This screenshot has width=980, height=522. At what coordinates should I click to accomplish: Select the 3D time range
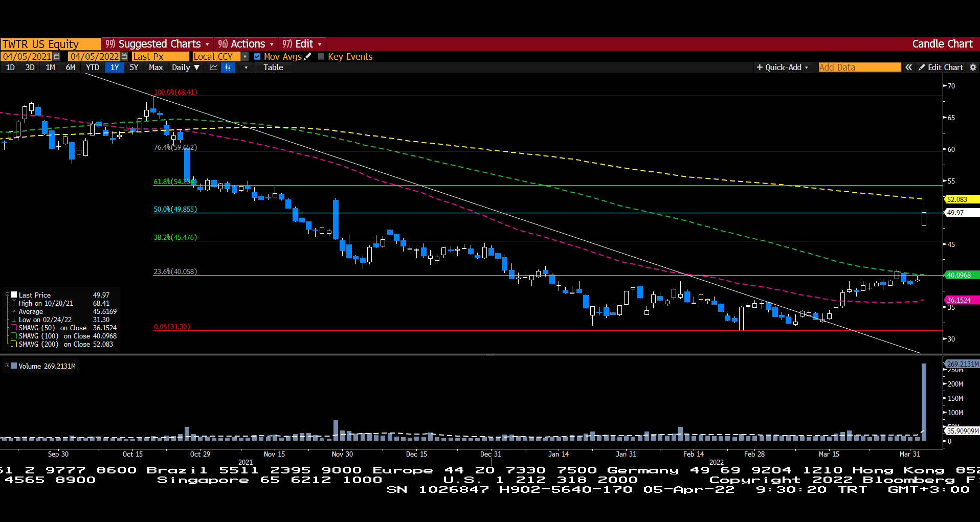(30, 67)
